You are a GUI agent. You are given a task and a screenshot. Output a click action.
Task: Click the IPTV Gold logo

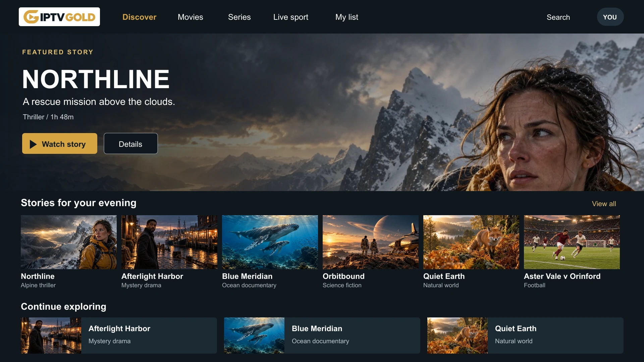click(x=59, y=17)
